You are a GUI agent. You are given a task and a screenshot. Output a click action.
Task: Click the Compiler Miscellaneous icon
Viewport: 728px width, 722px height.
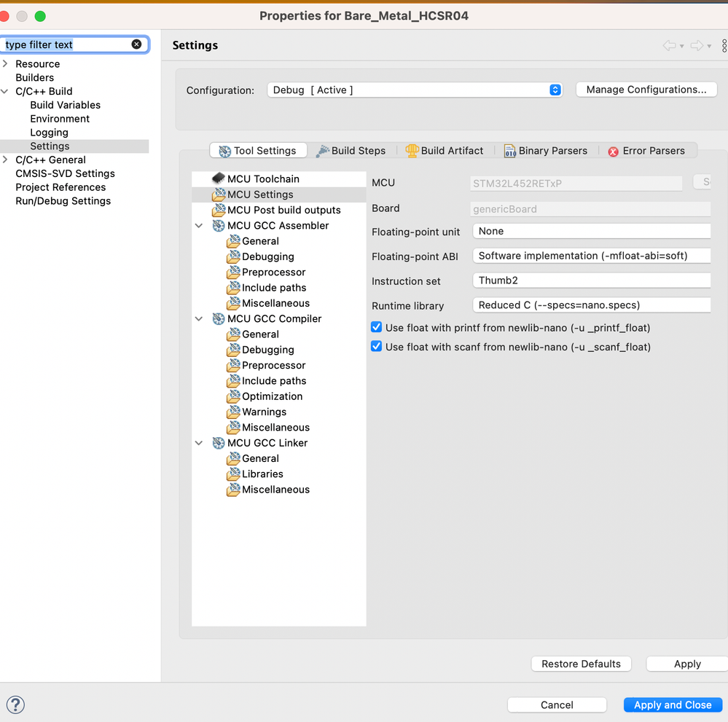(233, 427)
